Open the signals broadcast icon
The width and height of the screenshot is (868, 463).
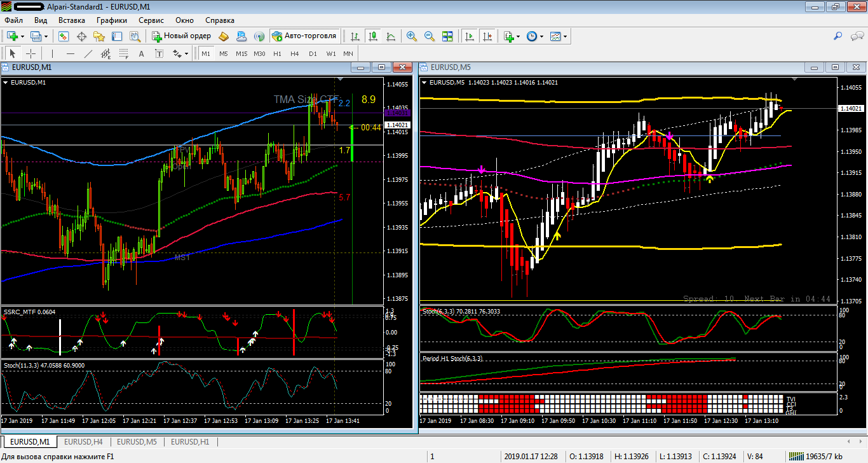point(259,36)
